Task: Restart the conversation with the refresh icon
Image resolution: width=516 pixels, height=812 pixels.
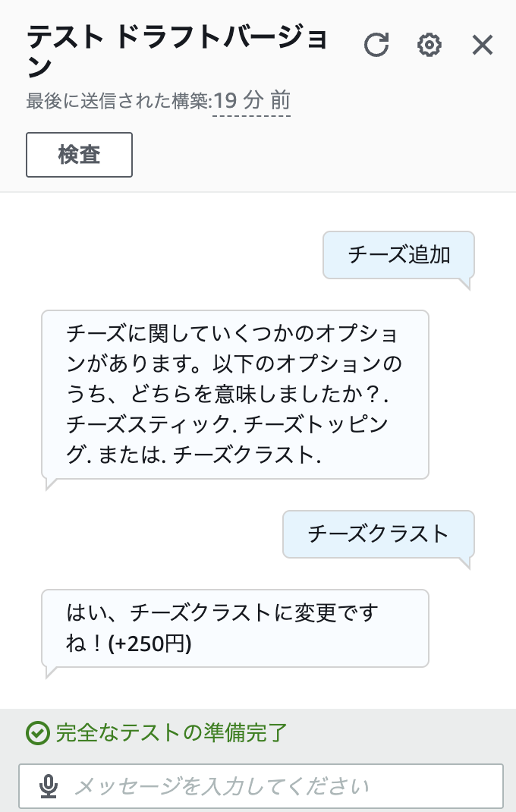Action: pyautogui.click(x=377, y=46)
